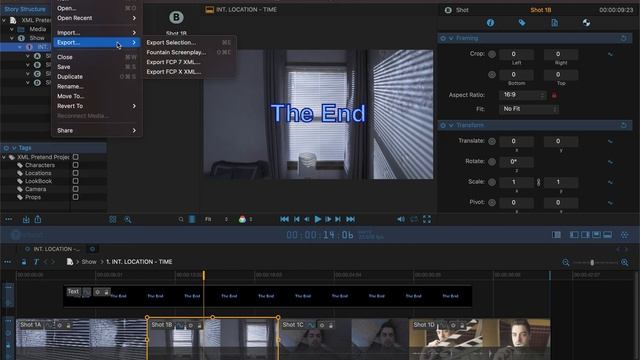Image resolution: width=640 pixels, height=360 pixels.
Task: Open the viewer Fit zoom dropdown
Action: tap(216, 219)
